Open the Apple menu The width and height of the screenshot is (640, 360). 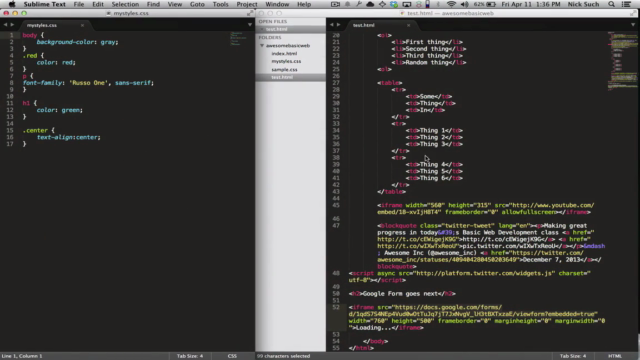coord(12,4)
